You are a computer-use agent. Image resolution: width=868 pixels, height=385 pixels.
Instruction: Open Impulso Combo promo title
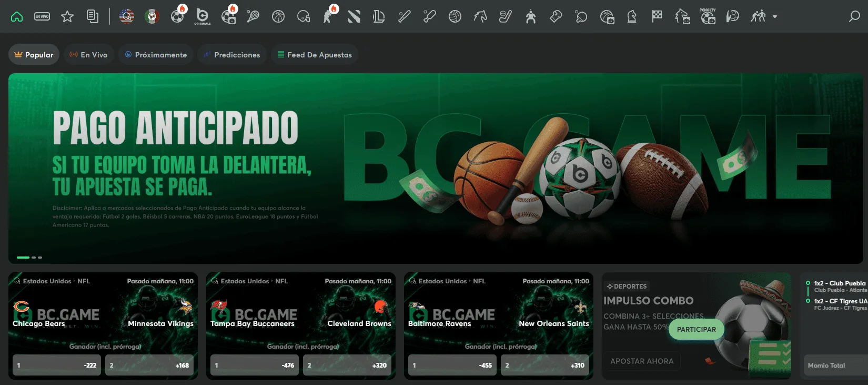[649, 301]
